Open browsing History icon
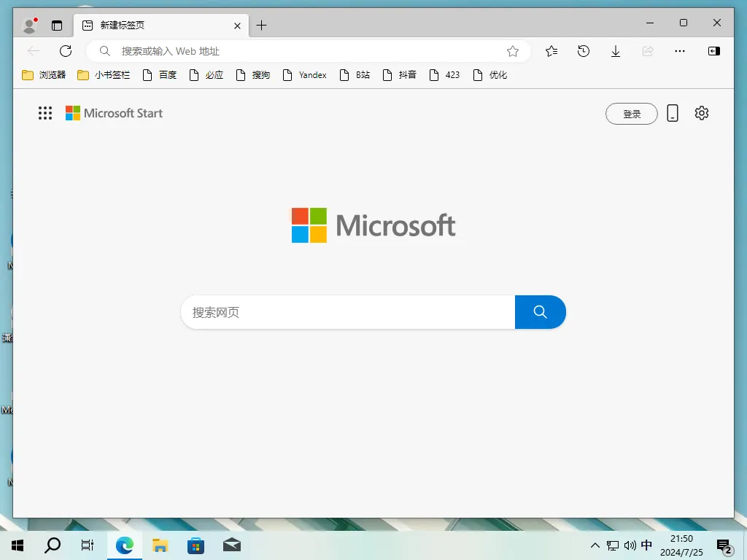The width and height of the screenshot is (747, 560). (583, 51)
